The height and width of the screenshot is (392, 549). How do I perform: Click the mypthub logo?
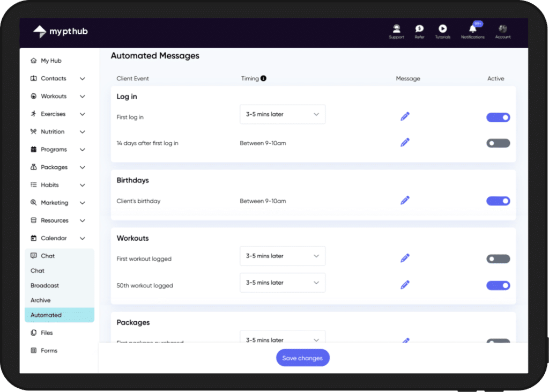pos(60,32)
